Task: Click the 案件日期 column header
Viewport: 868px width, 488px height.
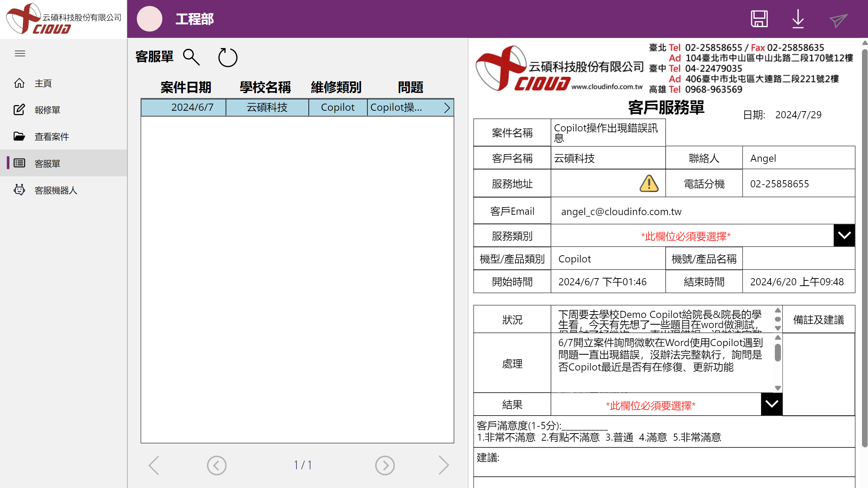Action: [186, 87]
